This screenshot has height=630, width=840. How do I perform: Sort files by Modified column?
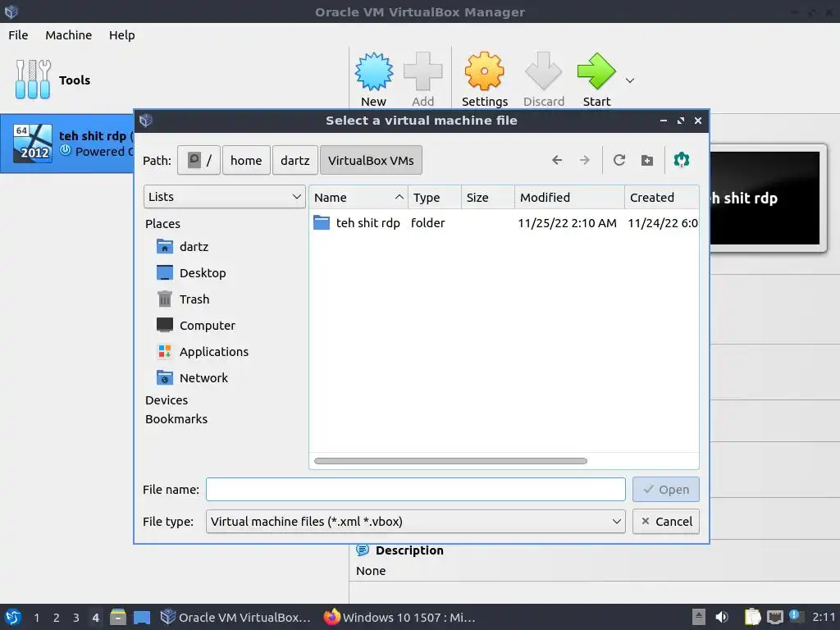click(569, 197)
